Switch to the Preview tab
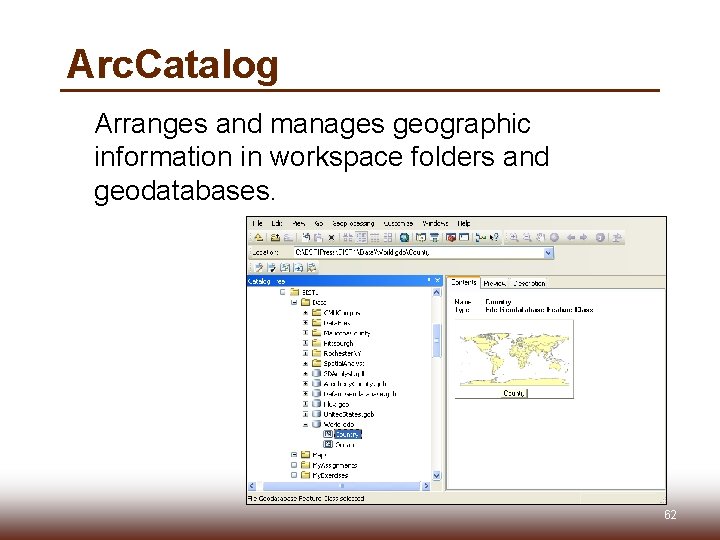 pyautogui.click(x=495, y=283)
